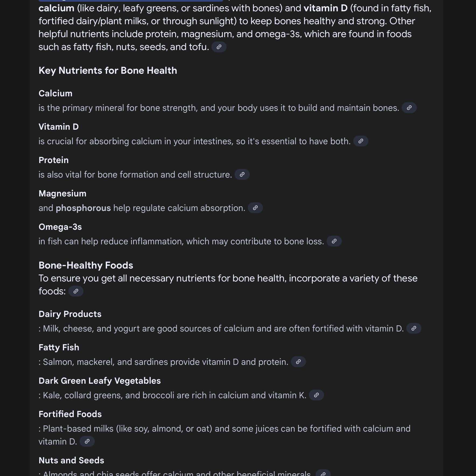
Task: Click the bold 'phosphorous' term
Action: 83,208
